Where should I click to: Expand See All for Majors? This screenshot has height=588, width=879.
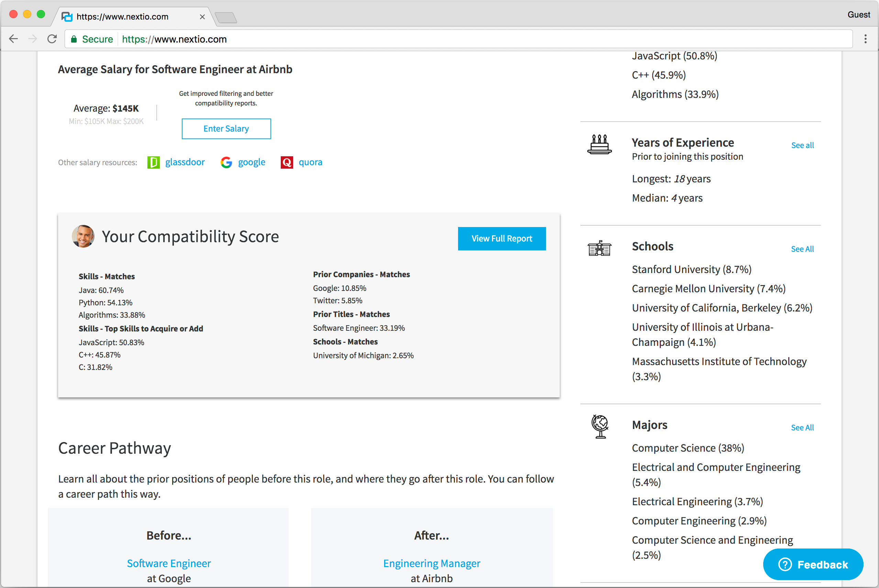(x=802, y=428)
